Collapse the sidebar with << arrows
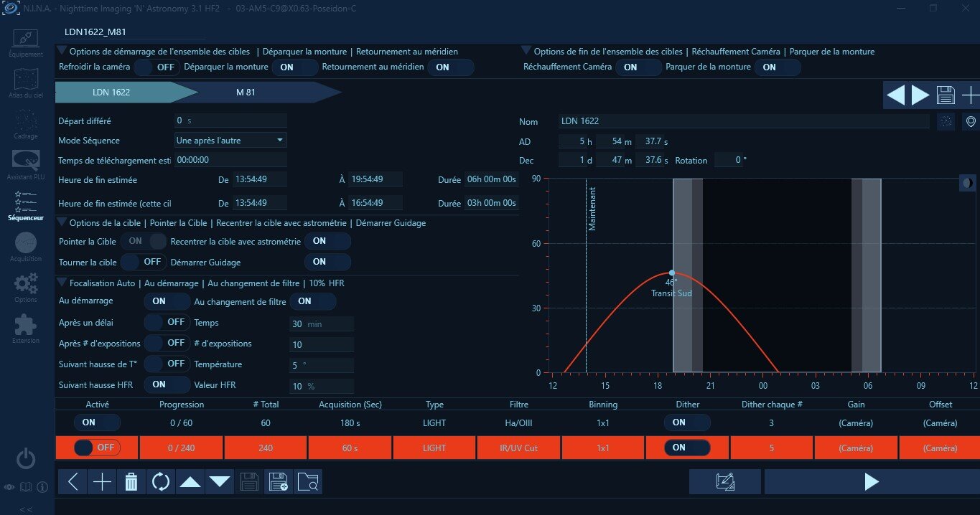 (x=26, y=509)
